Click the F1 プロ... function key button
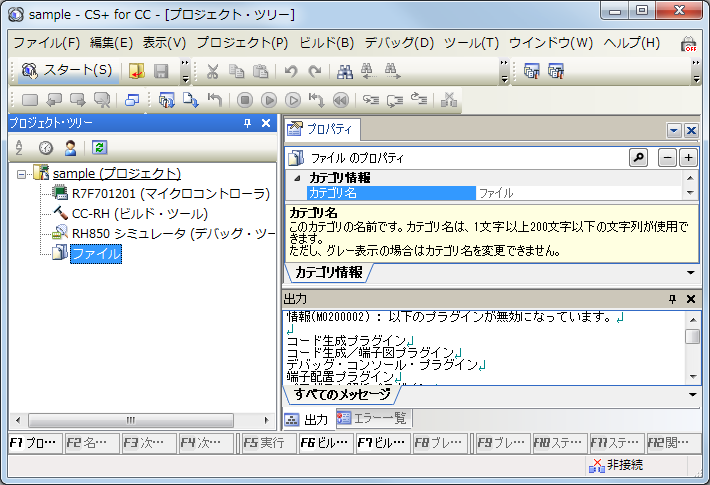 pos(33,442)
